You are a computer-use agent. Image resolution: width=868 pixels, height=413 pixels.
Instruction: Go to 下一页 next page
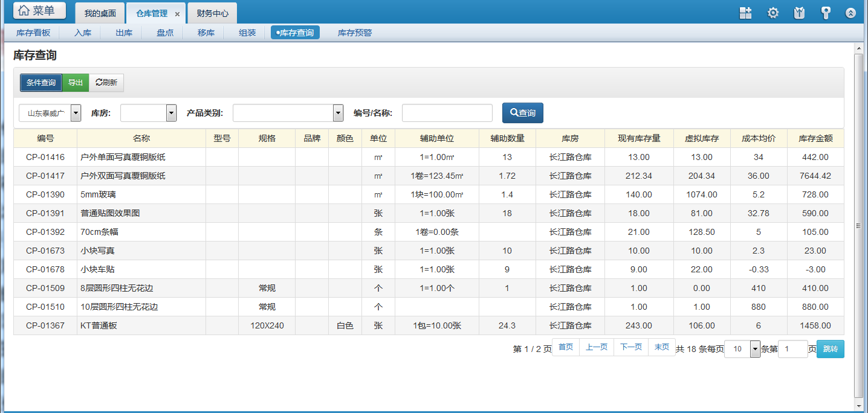click(x=631, y=347)
